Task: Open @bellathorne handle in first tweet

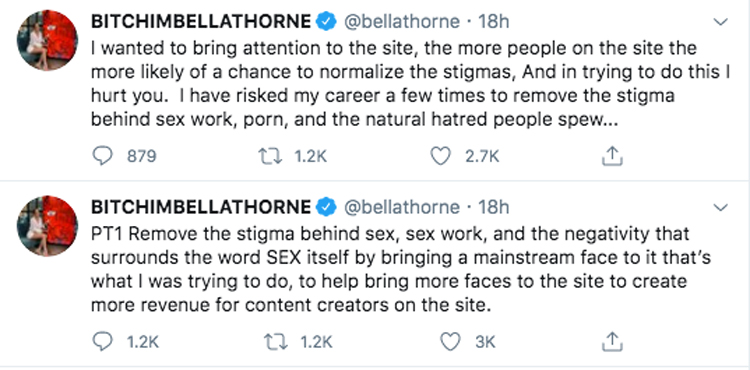Action: point(401,22)
